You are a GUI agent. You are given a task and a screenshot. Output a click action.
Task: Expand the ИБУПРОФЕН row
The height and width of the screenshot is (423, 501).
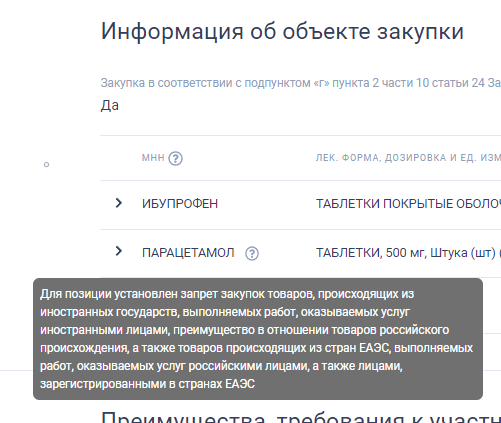click(119, 203)
